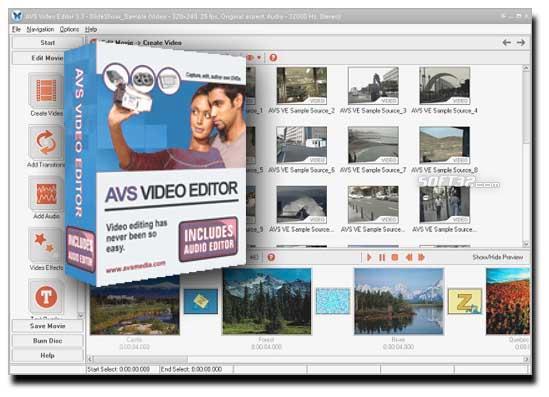The image size is (549, 397).
Task: Click the previous frame button
Action: 408,258
